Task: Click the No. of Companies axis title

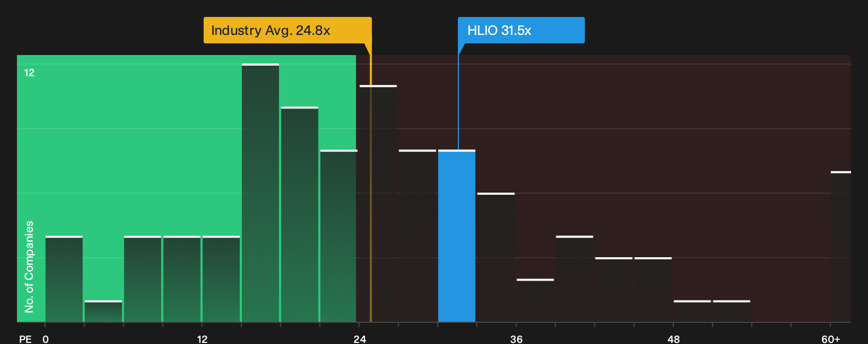Action: pyautogui.click(x=29, y=267)
